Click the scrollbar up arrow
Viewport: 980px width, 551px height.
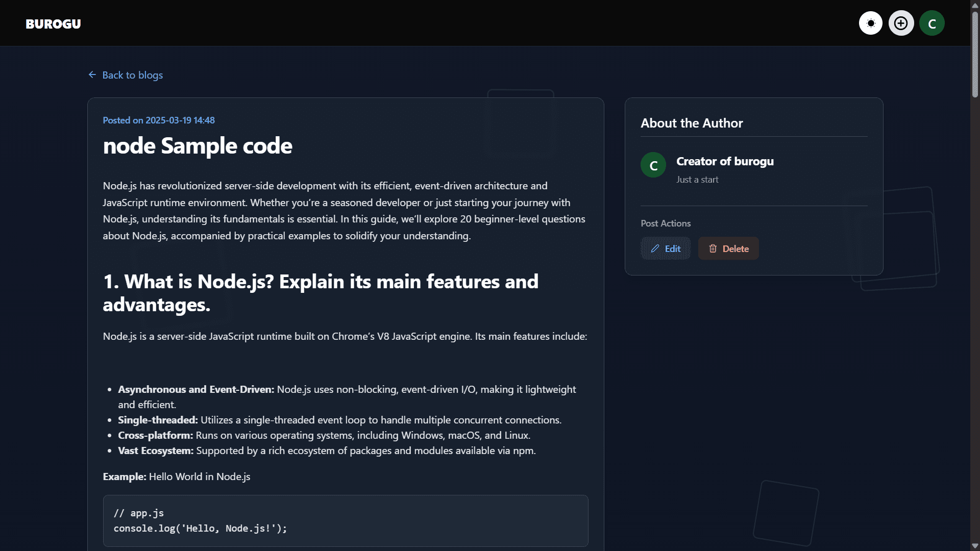click(975, 5)
